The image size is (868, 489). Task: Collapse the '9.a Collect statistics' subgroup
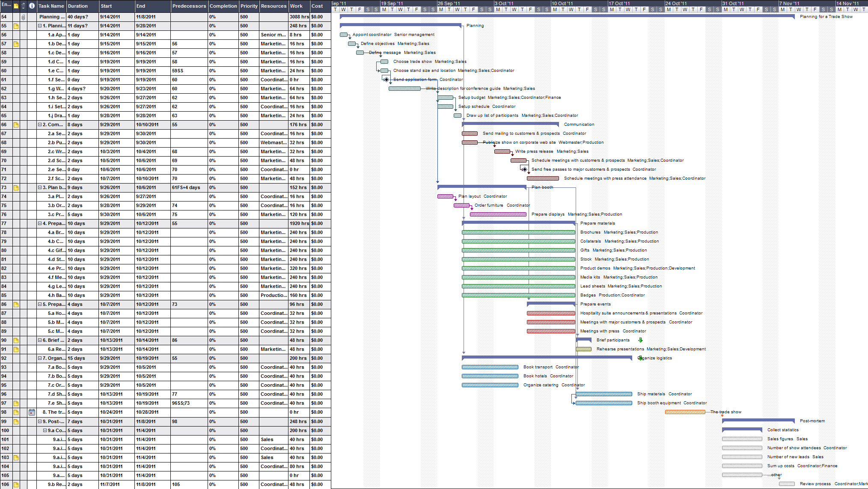coord(44,430)
